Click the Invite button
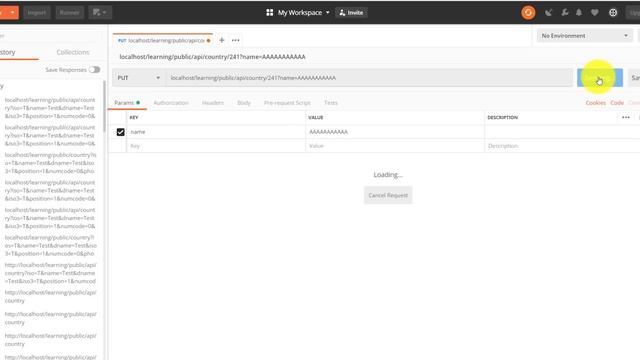 click(351, 13)
